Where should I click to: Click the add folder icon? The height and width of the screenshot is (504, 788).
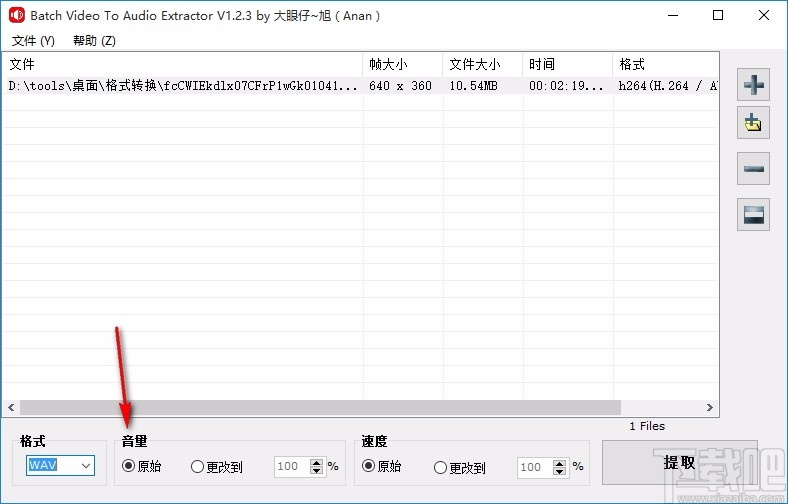click(753, 123)
